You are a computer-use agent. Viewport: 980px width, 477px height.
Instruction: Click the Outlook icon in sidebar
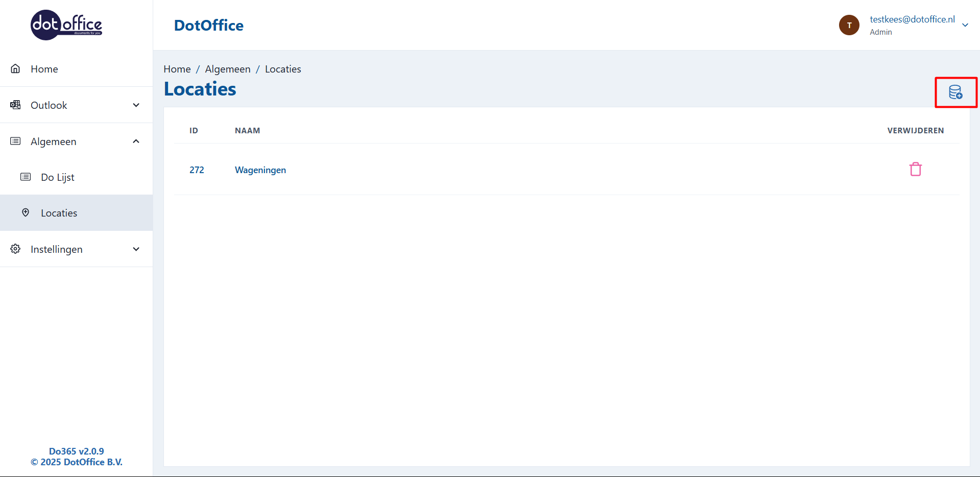pyautogui.click(x=16, y=105)
